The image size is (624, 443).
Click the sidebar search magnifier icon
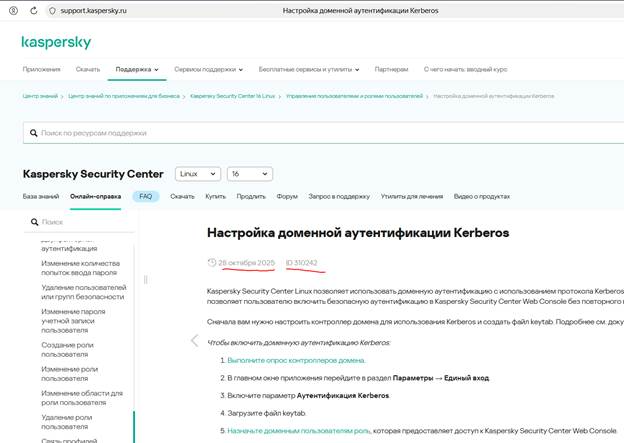click(x=35, y=222)
